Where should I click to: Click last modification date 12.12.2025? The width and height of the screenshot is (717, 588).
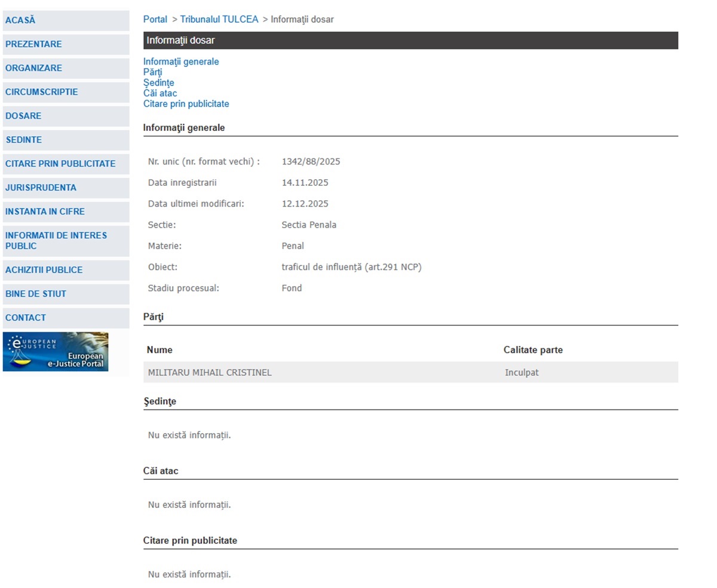coord(305,204)
